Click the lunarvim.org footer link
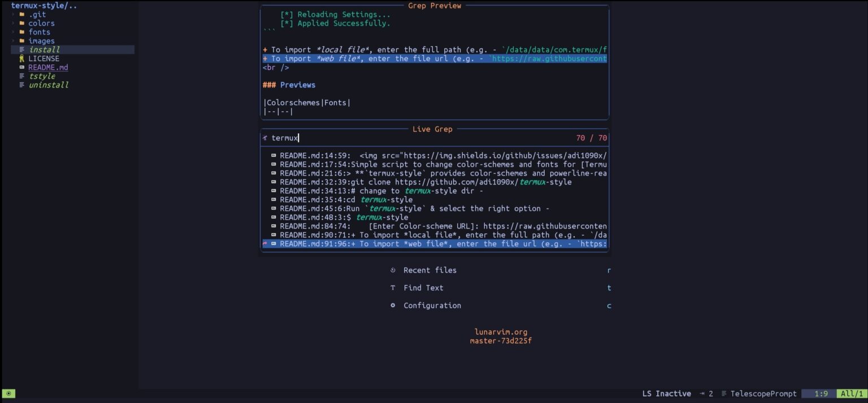Screen dimensions: 868x403 coord(501,332)
